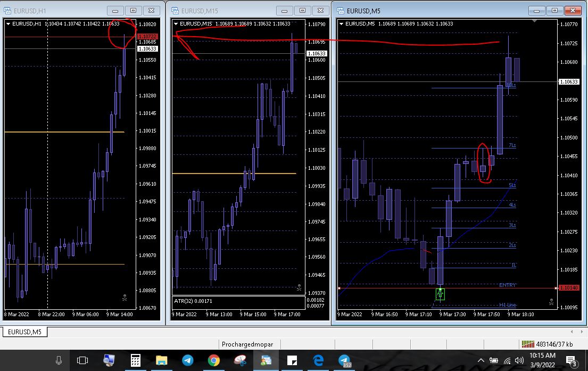
Task: Launch Google Chrome from the taskbar
Action: click(x=214, y=360)
